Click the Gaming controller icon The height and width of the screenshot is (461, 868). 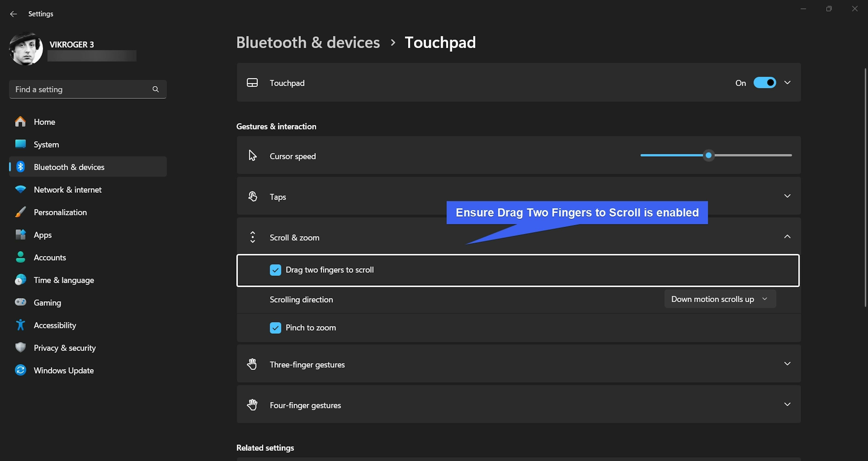[x=20, y=302]
